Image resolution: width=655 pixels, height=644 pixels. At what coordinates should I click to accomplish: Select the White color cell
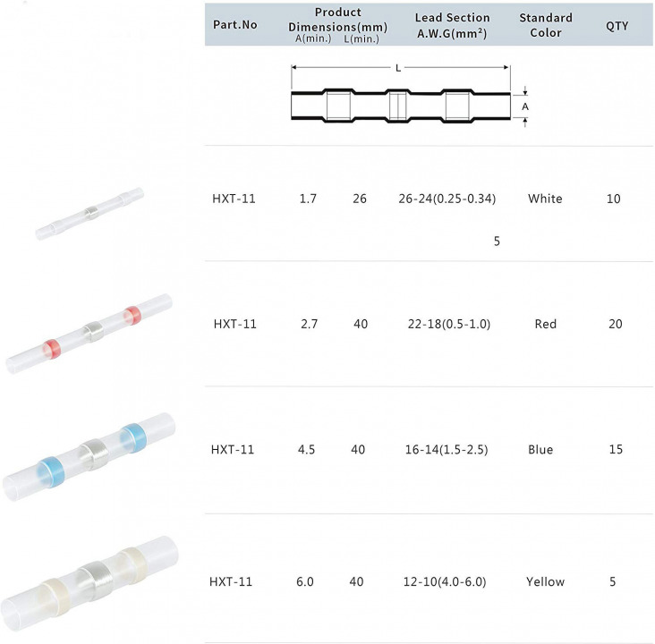pos(545,199)
